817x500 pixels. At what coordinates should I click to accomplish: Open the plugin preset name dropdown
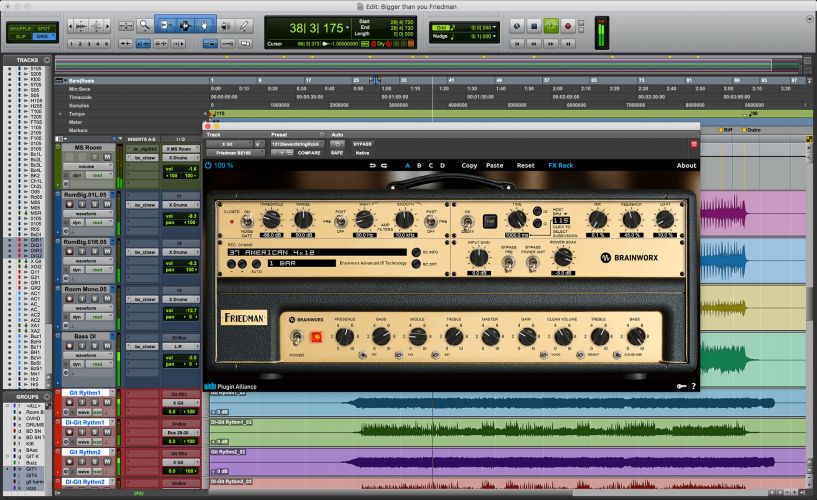point(298,144)
